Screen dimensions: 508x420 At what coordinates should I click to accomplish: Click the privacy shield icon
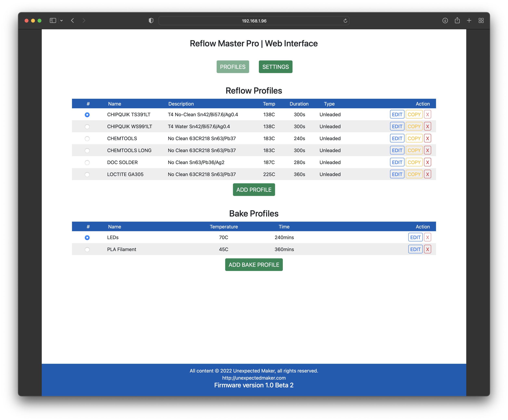pyautogui.click(x=151, y=21)
